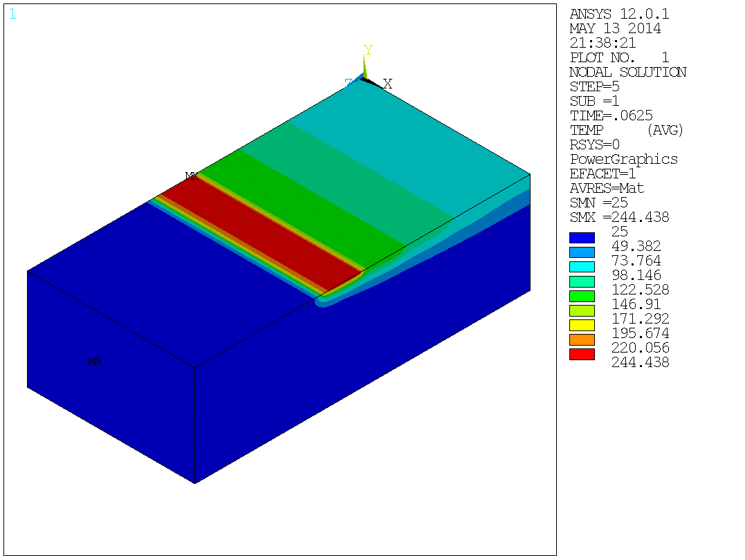This screenshot has width=745, height=560.
Task: Click the SMX =244.438 text
Action: click(x=619, y=218)
